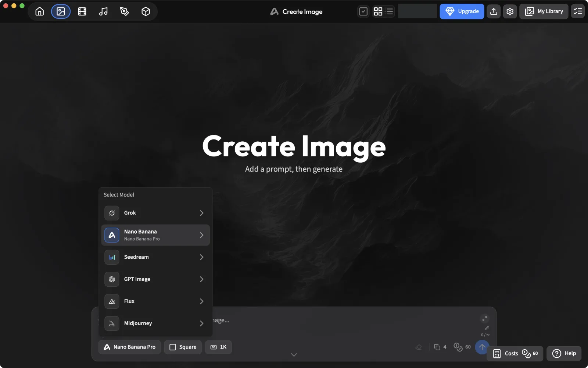
Task: Expand the Flux row chevron
Action: (x=201, y=301)
